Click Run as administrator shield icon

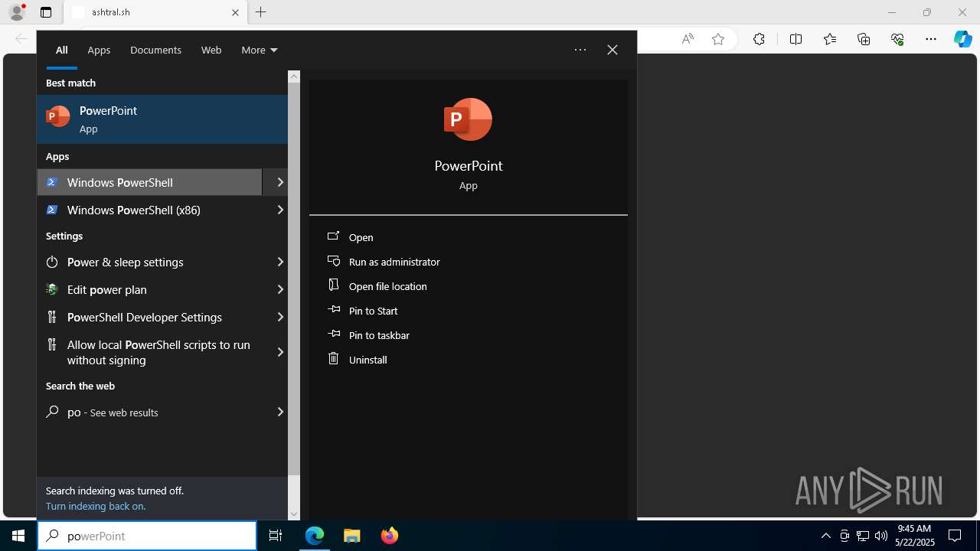click(x=334, y=261)
